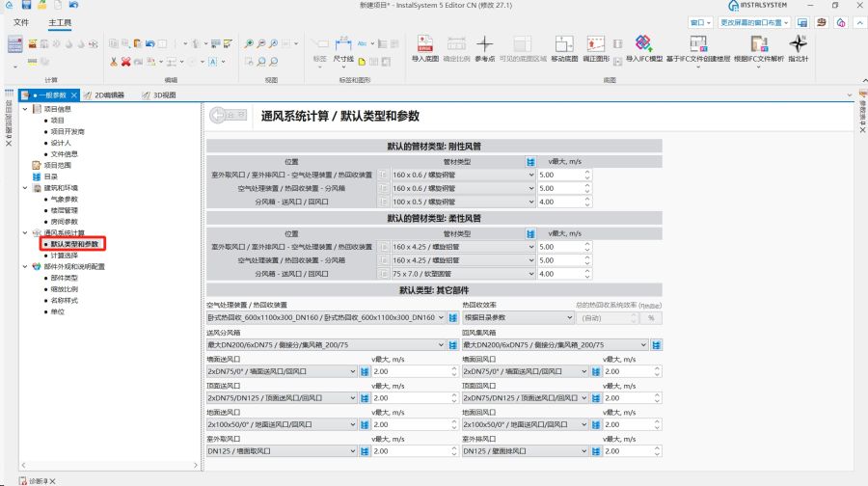The image size is (868, 486).
Task: Click the 导入IFC模型 icon
Action: pos(644,46)
